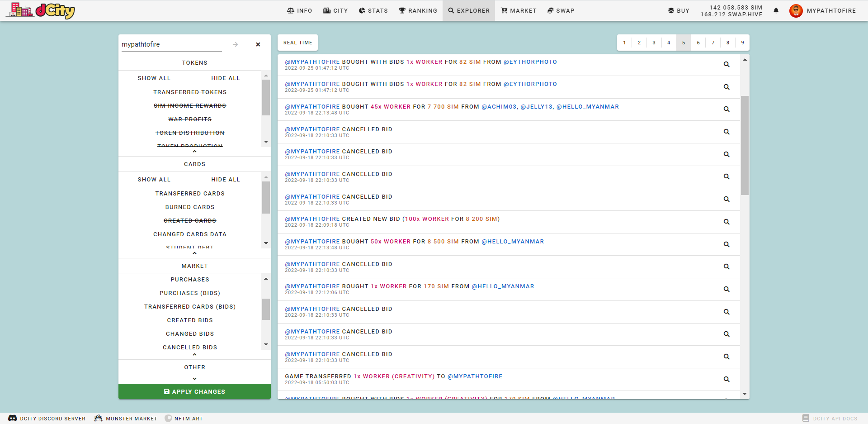Inspect the 45x WORKER purchase with magnifier
This screenshot has width=868, height=424.
coord(726,109)
